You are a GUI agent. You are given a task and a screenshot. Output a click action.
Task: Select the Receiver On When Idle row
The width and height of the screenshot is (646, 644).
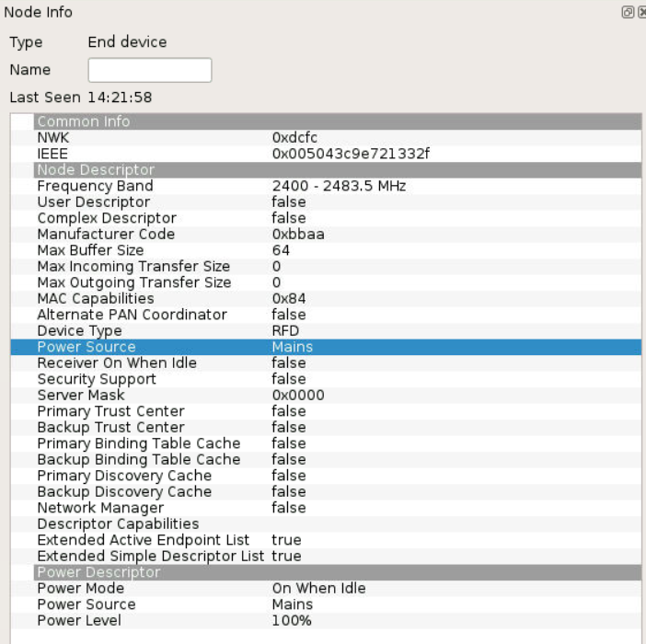(x=327, y=362)
